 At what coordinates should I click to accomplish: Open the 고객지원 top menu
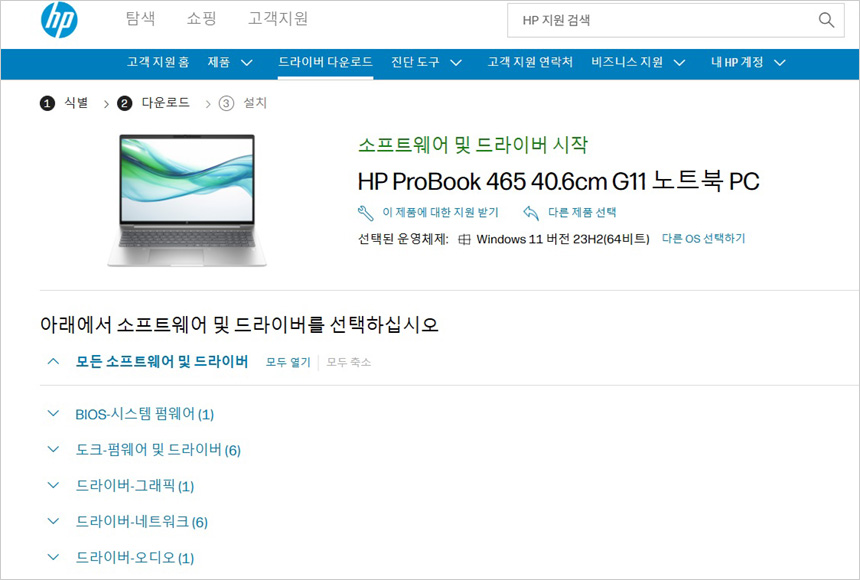coord(278,19)
